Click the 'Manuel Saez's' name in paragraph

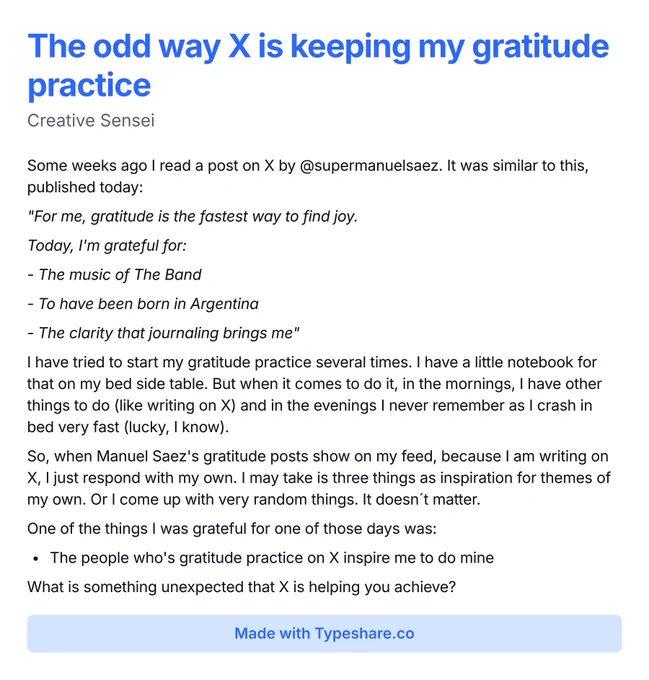point(147,456)
